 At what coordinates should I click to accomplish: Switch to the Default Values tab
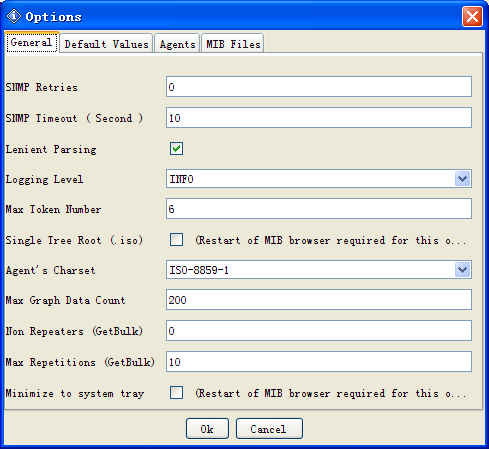106,44
